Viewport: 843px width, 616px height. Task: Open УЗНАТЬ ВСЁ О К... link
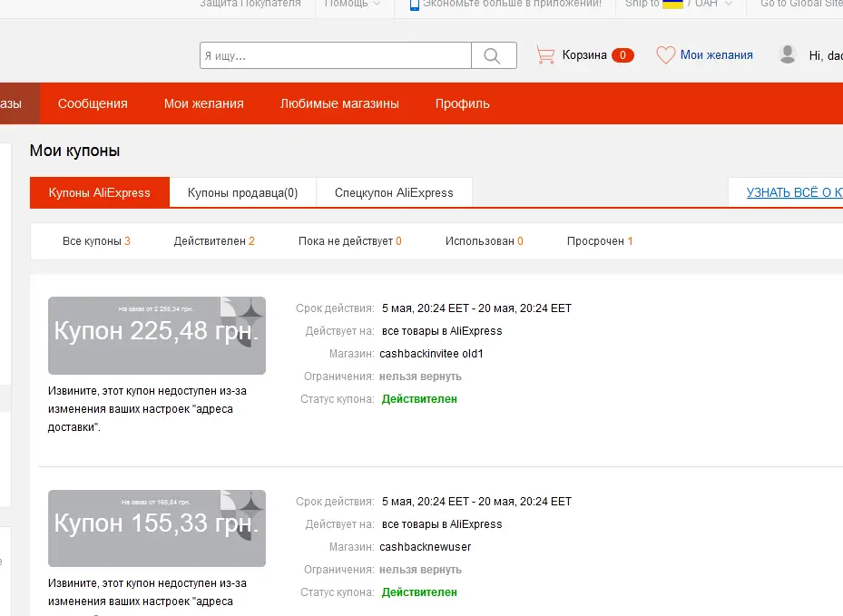pos(795,192)
